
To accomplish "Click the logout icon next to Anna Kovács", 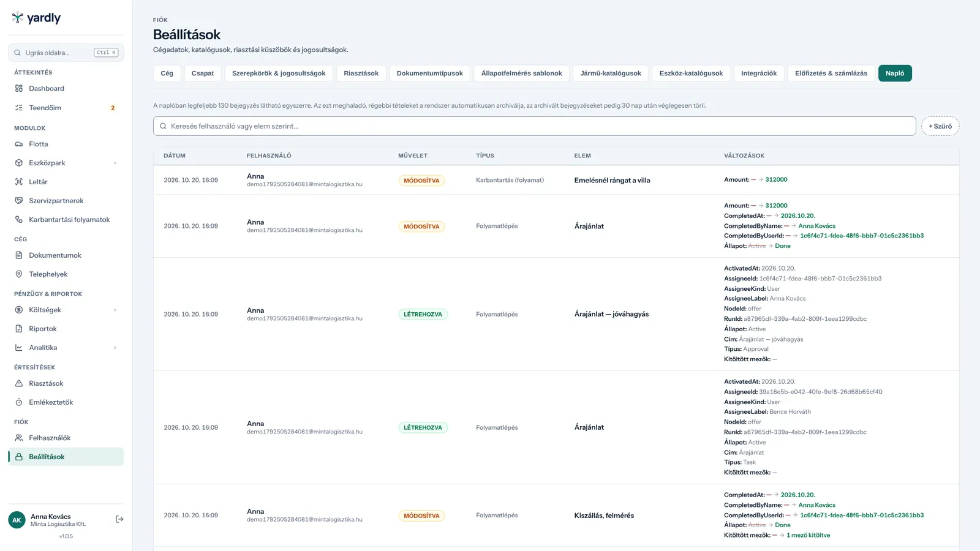I will point(119,519).
